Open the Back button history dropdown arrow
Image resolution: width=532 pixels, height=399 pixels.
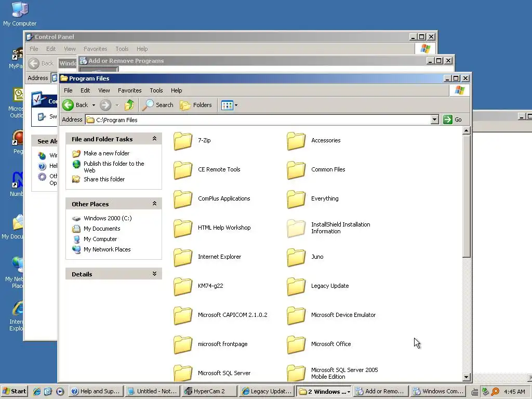(94, 105)
